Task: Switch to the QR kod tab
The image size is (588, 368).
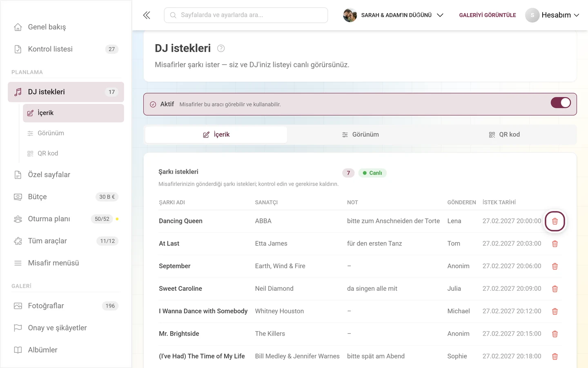Action: tap(504, 135)
